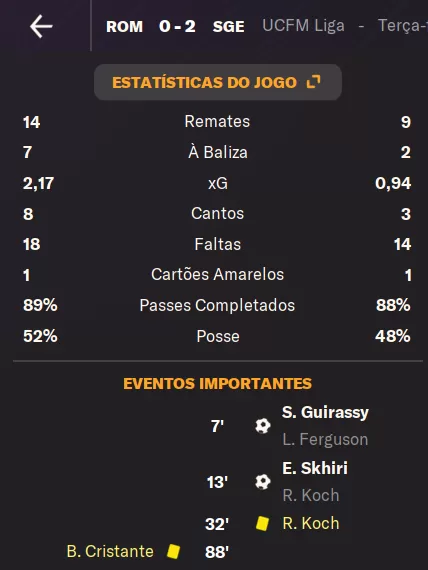The width and height of the screenshot is (428, 570).
Task: Open the Estatísticas do Jogo button
Action: point(217,82)
